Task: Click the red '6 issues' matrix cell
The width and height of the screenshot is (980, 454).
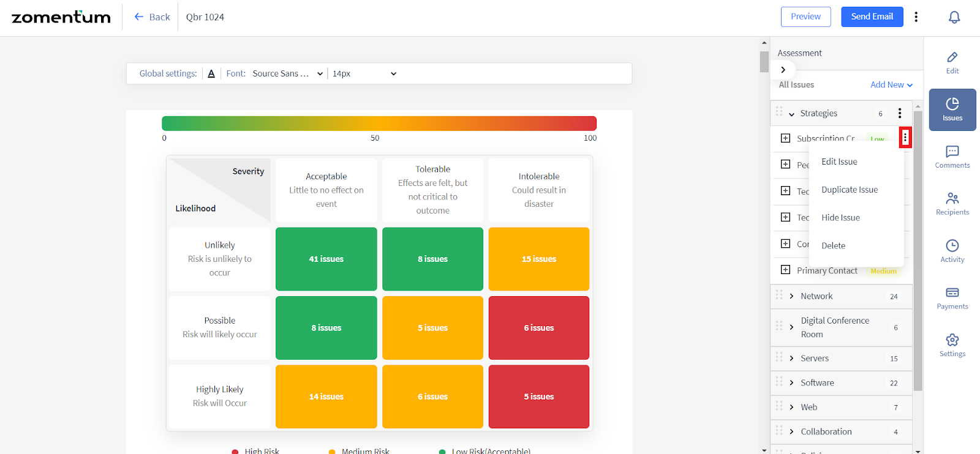Action: click(x=539, y=328)
